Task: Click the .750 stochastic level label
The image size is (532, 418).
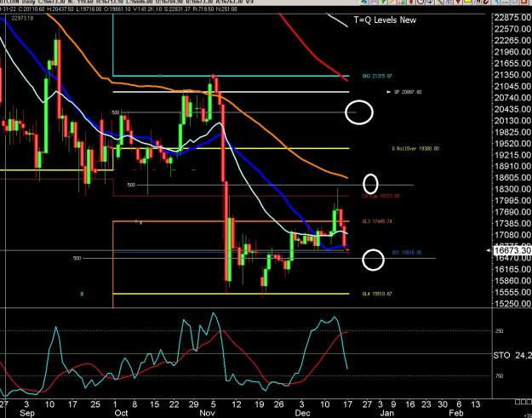Action: tap(501, 376)
